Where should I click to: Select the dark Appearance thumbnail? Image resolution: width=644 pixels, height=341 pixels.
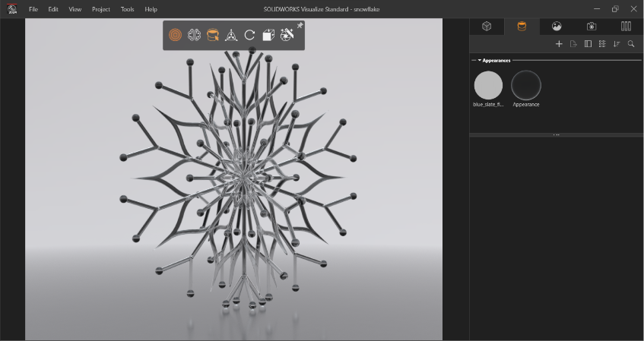click(526, 85)
